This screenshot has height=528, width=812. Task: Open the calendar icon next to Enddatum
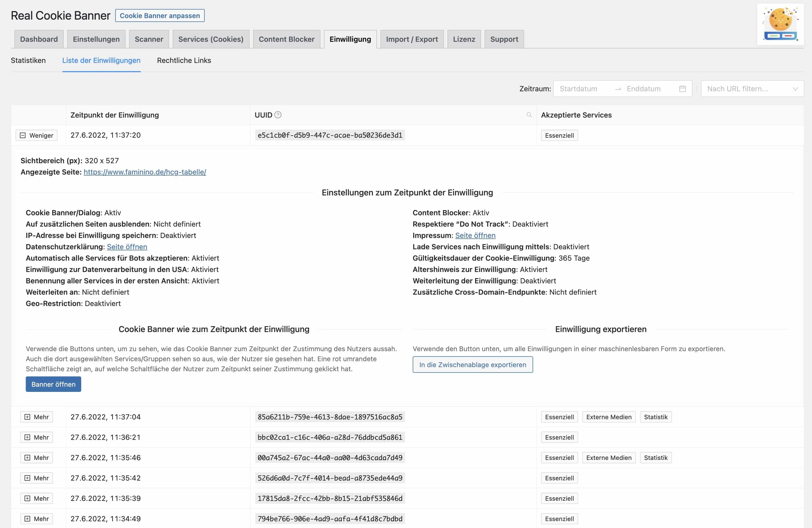682,88
